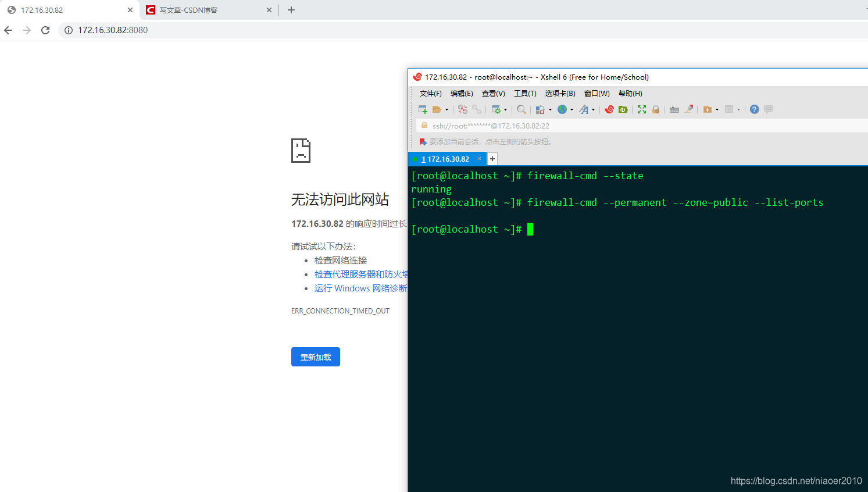Click Chrome forward arrow button

click(27, 30)
